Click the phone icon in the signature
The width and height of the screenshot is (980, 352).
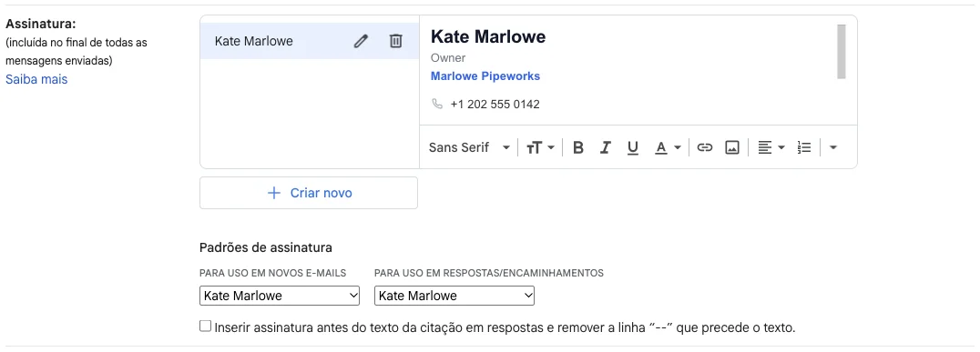pyautogui.click(x=437, y=104)
